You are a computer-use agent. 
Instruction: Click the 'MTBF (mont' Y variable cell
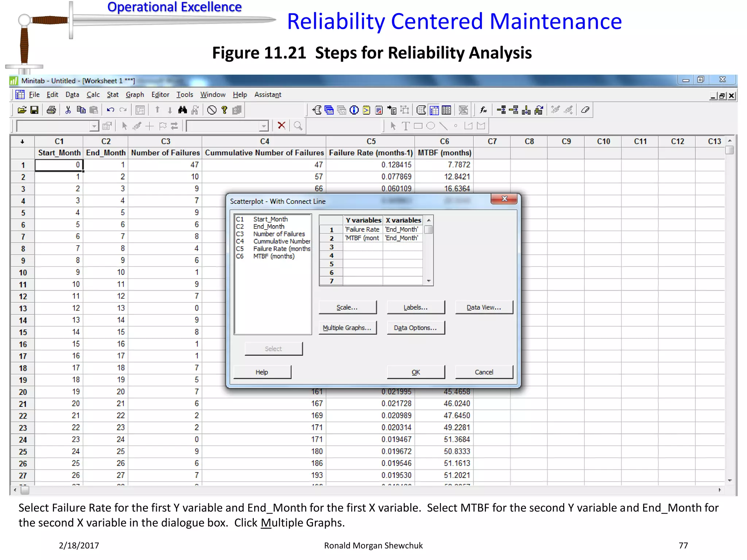(363, 238)
